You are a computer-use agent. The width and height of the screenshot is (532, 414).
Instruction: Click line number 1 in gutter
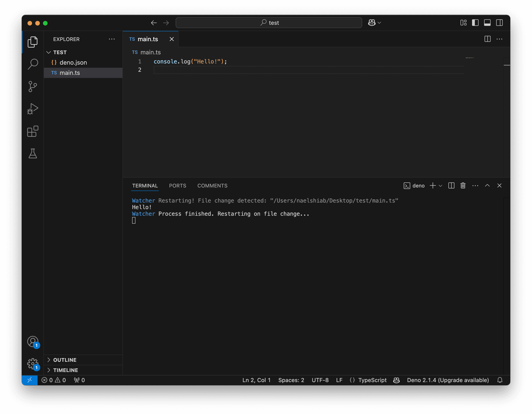[x=139, y=61]
